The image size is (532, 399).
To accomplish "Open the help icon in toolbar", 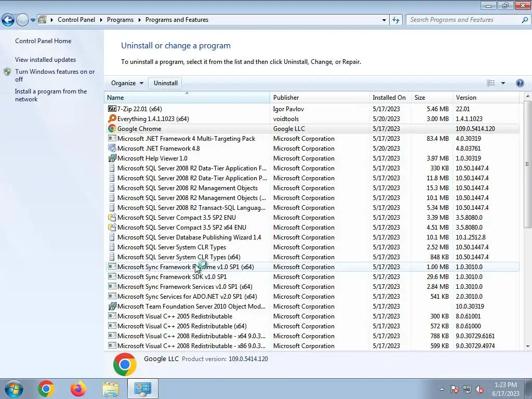I will point(520,83).
